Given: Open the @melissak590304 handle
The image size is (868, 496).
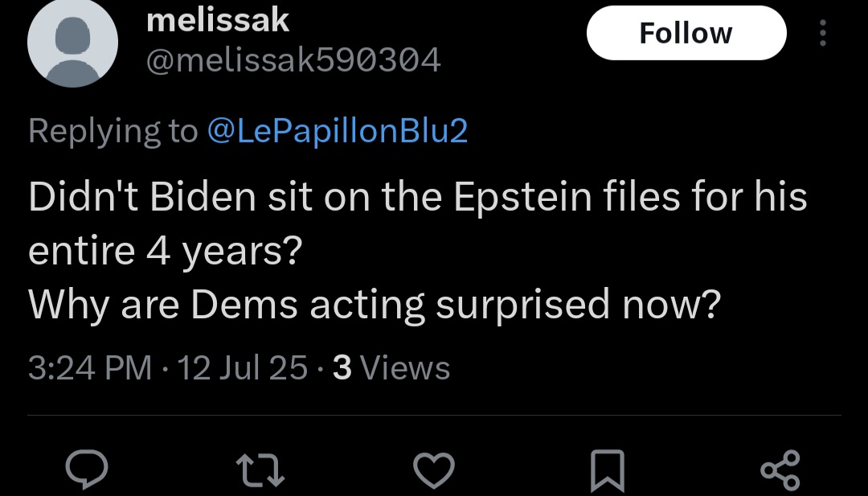Looking at the screenshot, I should [x=293, y=59].
